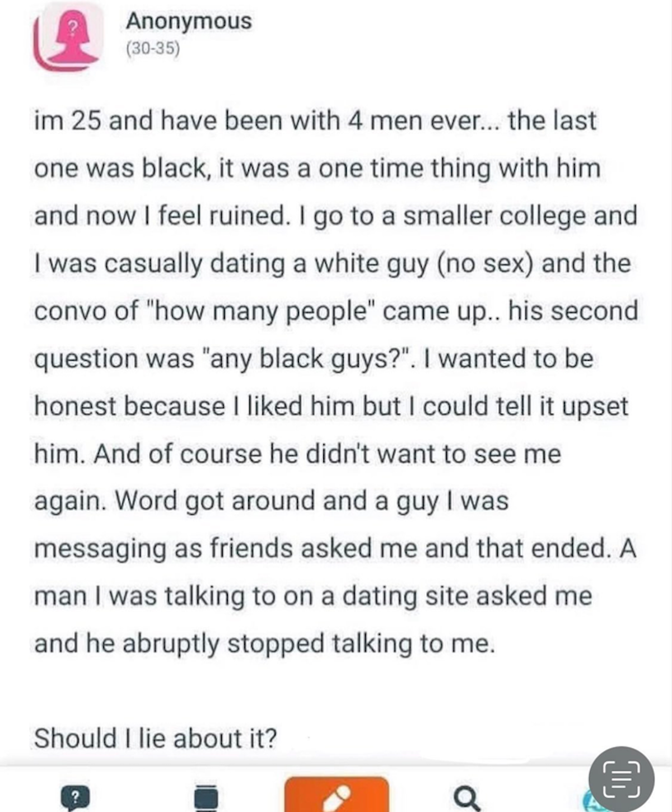This screenshot has height=812, width=672.
Task: Click the "Should I lie about it?" question
Action: [156, 738]
